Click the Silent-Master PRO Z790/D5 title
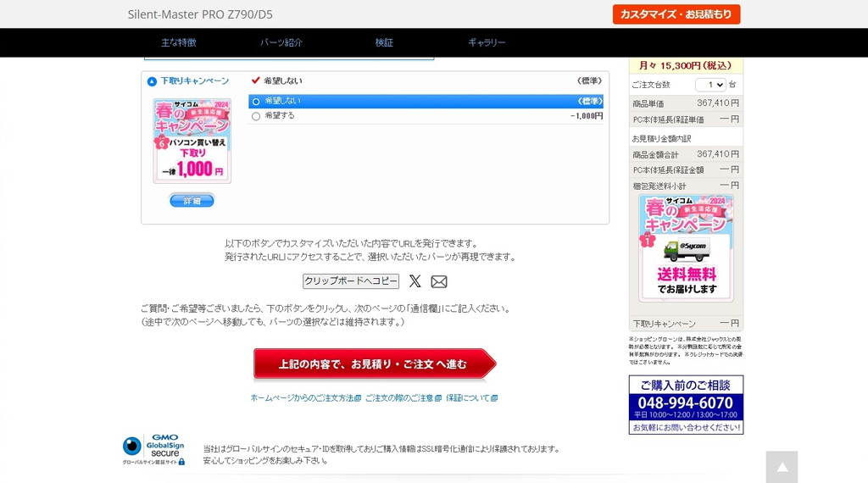This screenshot has width=868, height=483. (x=200, y=14)
